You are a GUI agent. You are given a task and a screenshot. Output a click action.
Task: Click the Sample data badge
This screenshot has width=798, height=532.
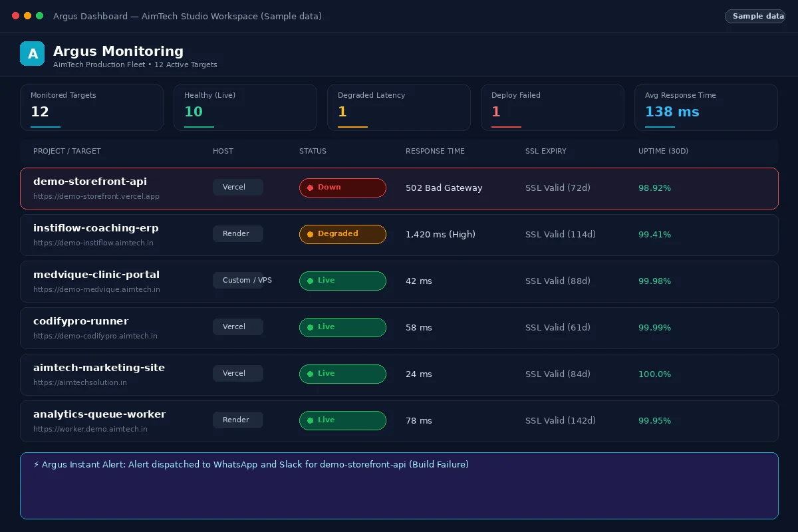[755, 16]
